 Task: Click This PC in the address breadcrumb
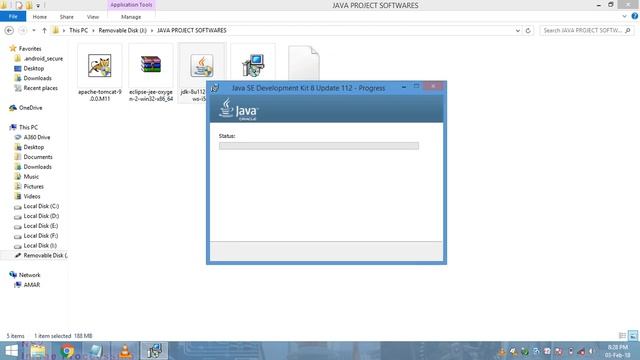pyautogui.click(x=78, y=30)
